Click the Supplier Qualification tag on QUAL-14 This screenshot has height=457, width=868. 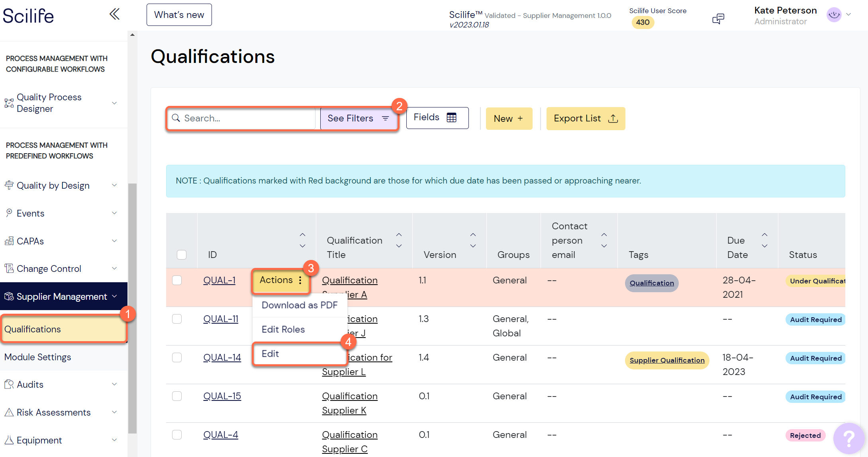(x=667, y=360)
